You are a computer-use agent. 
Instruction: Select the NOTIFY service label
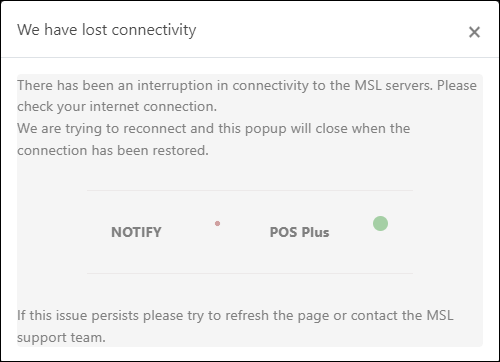point(136,232)
